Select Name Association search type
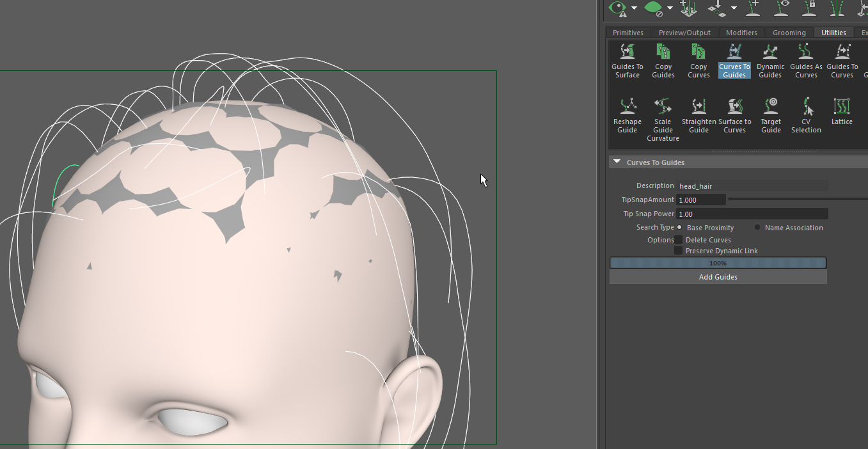 click(x=757, y=227)
